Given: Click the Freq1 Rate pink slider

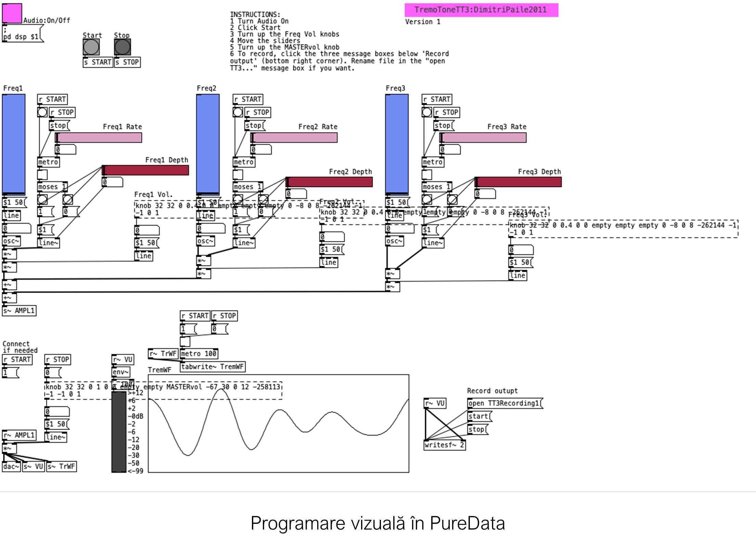Looking at the screenshot, I should click(x=99, y=138).
